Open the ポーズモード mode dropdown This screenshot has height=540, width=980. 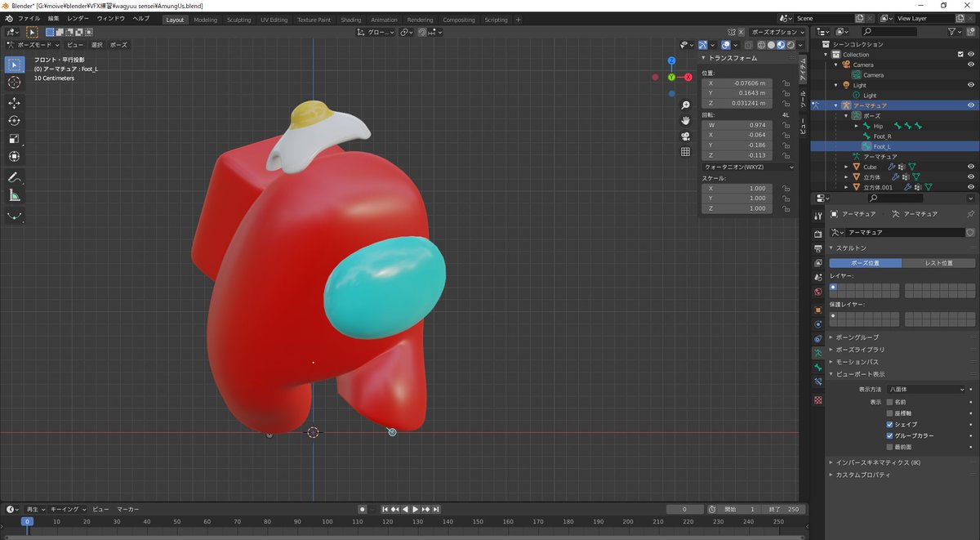(33, 45)
